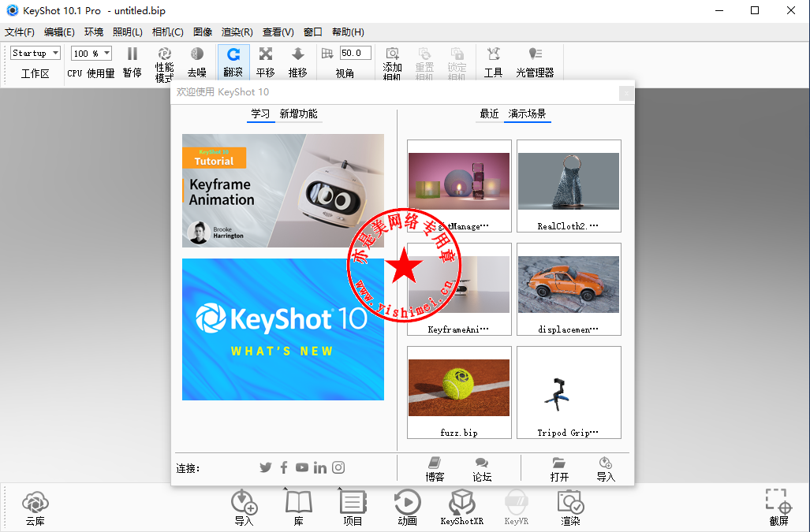Switch to the 最近 tab
Screen dimensions: 810x532
click(x=489, y=114)
